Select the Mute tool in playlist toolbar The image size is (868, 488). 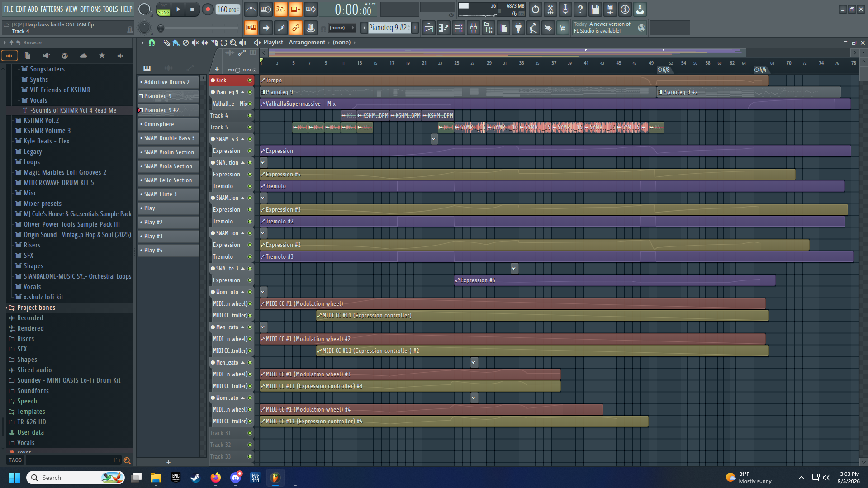pos(195,43)
